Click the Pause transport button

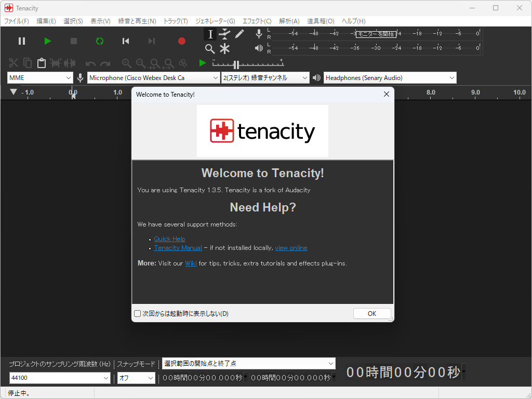pos(22,41)
